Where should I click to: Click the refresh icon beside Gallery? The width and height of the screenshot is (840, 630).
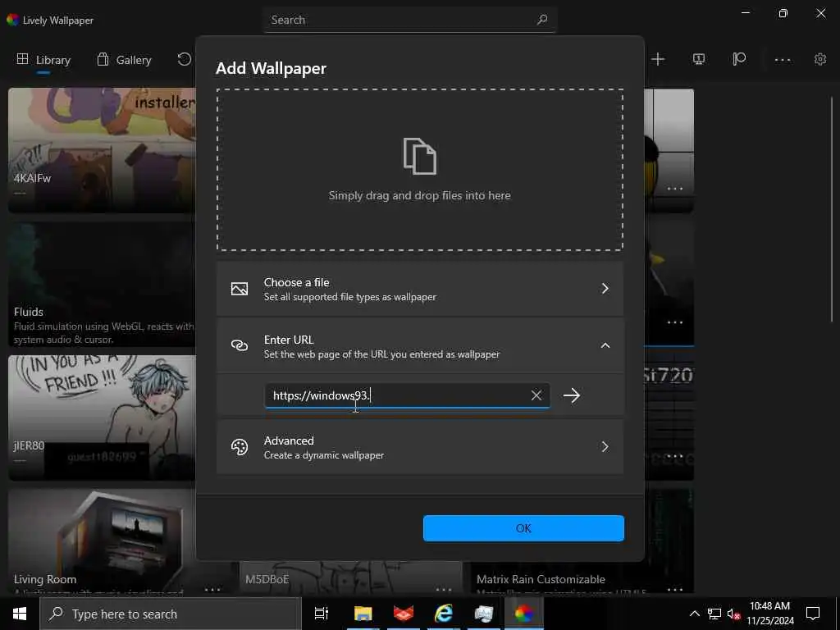pyautogui.click(x=185, y=59)
